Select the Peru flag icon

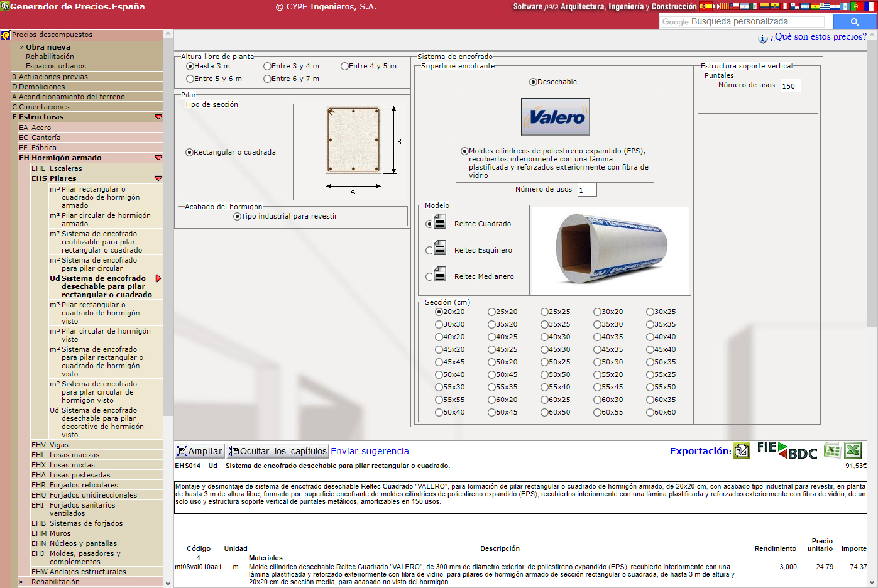tap(785, 6)
